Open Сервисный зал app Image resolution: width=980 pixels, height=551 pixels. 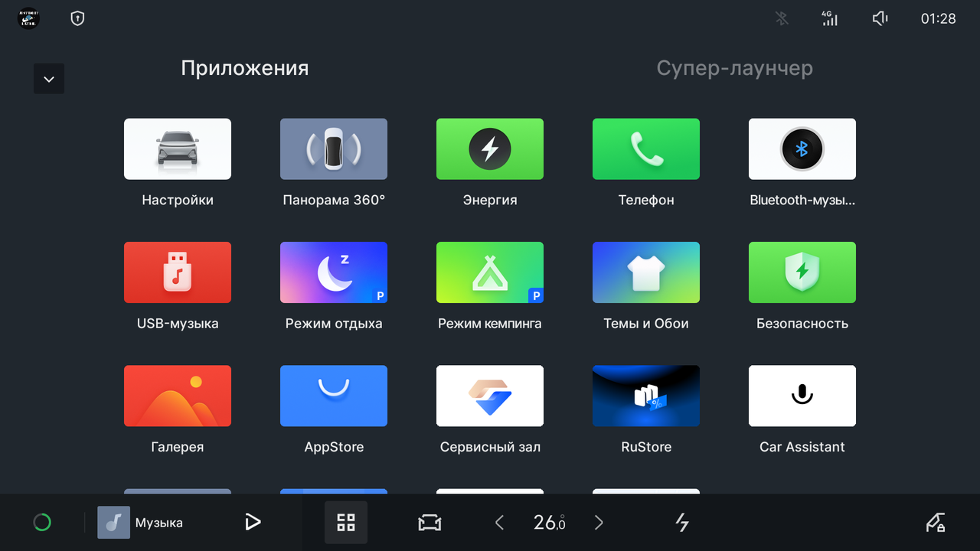[x=490, y=396]
